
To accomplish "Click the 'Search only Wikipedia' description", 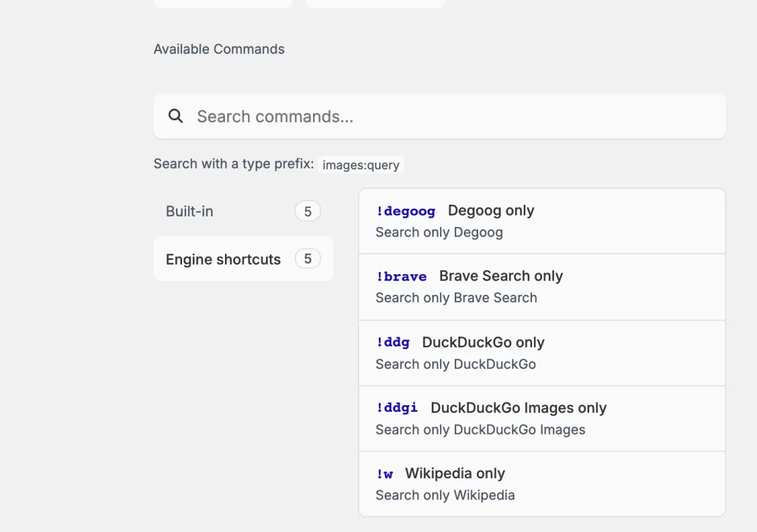I will (445, 495).
